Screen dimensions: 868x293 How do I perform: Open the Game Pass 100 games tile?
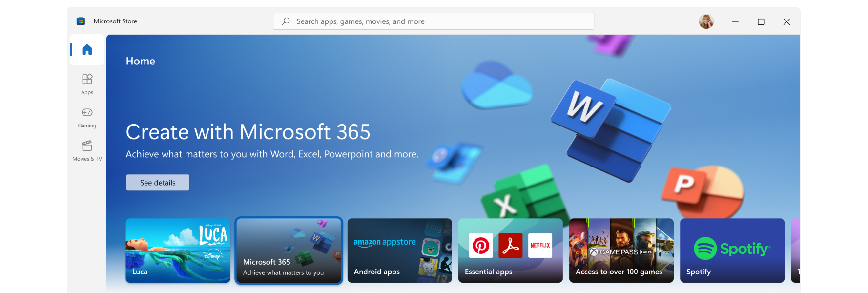(621, 251)
